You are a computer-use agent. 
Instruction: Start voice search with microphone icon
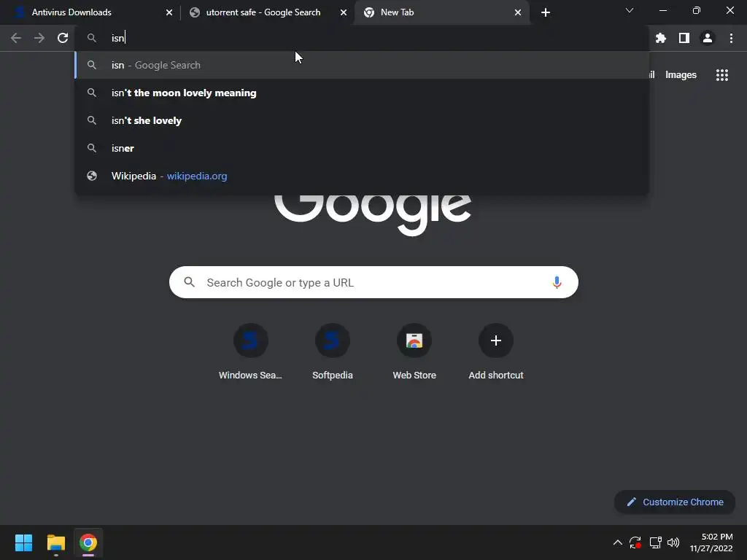click(x=557, y=282)
